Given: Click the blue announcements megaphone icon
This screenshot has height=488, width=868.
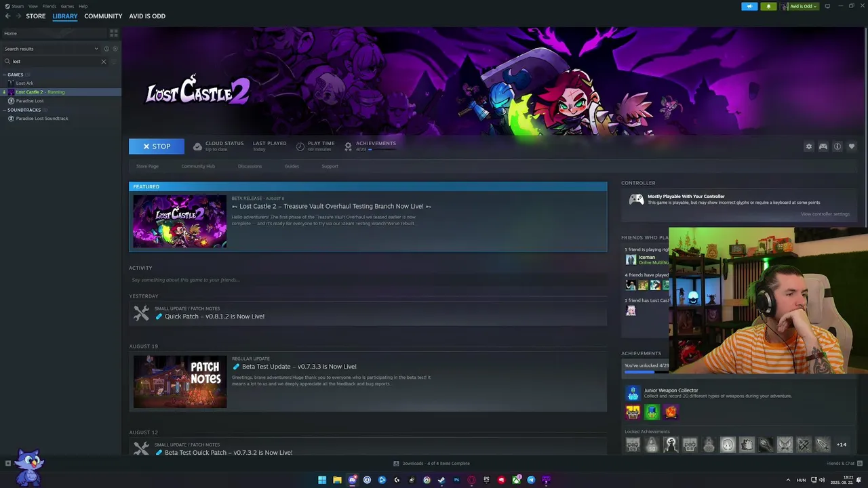Looking at the screenshot, I should coord(749,6).
